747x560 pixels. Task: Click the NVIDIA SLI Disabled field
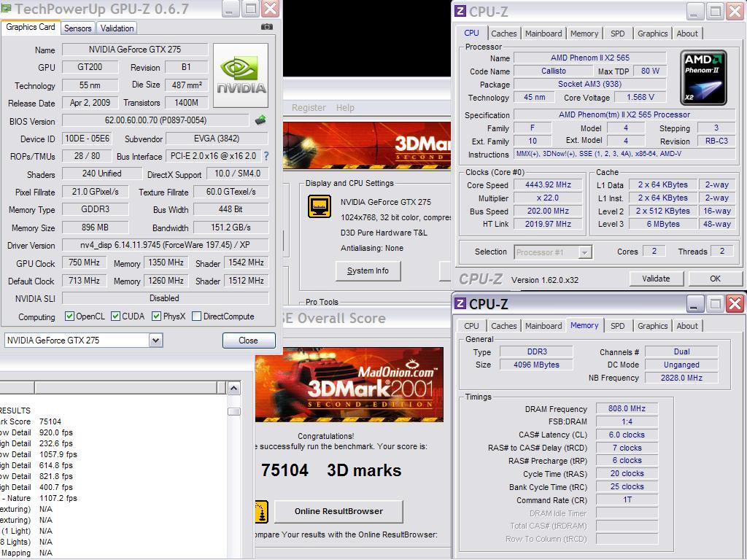pos(165,298)
